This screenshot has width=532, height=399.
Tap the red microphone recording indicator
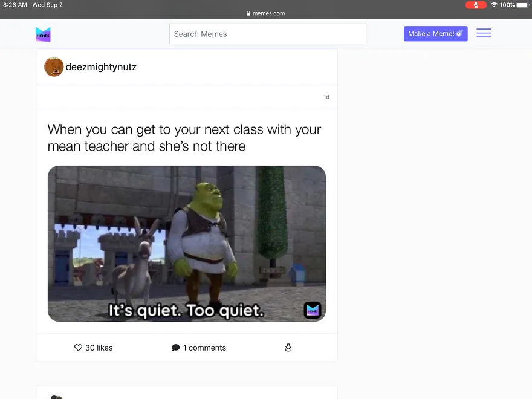(476, 5)
